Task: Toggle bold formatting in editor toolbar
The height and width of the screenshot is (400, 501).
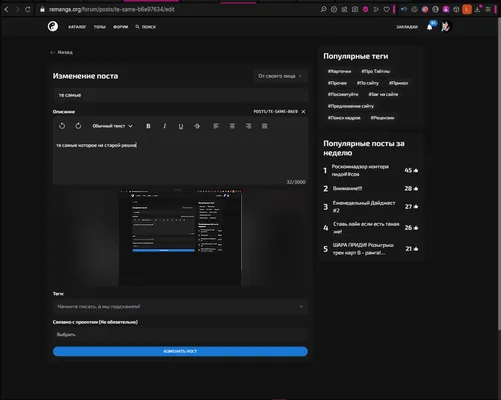Action: 148,126
